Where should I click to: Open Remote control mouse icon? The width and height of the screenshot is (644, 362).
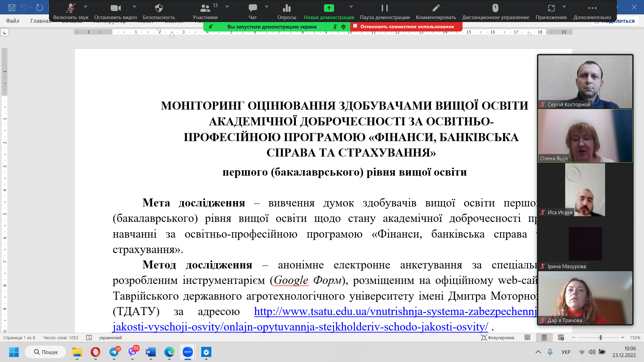pos(495,8)
